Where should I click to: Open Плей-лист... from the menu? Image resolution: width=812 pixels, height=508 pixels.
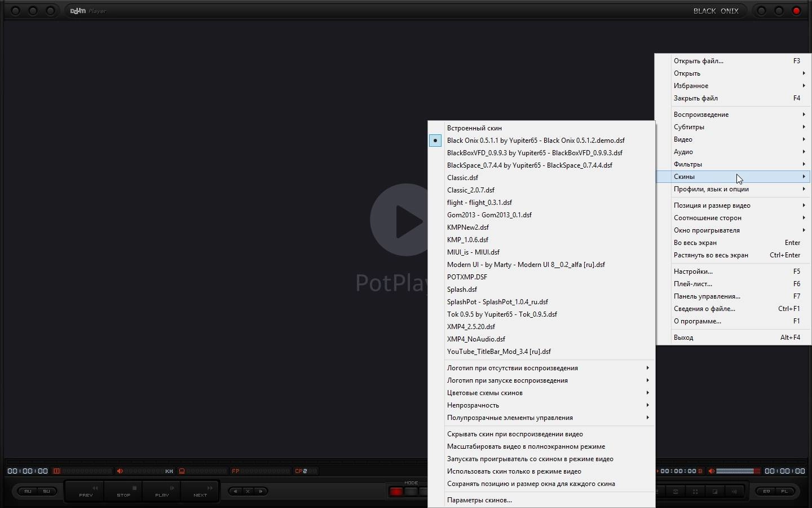click(x=733, y=284)
